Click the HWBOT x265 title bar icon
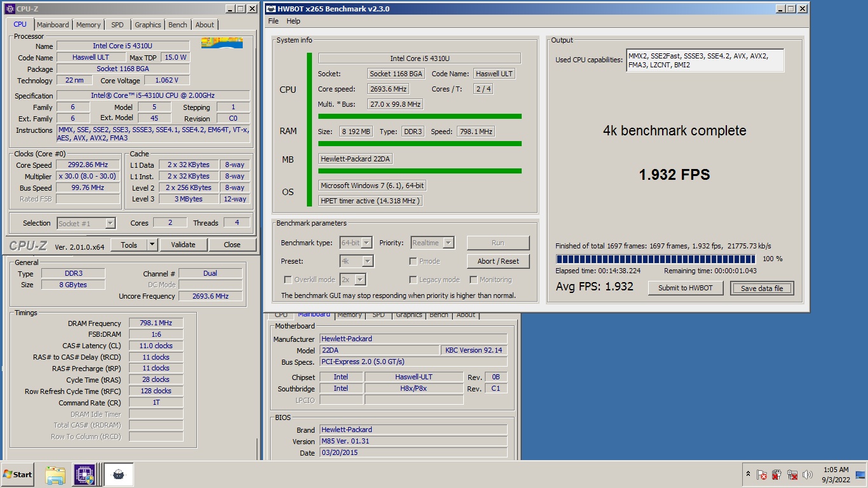The image size is (868, 488). (x=271, y=9)
